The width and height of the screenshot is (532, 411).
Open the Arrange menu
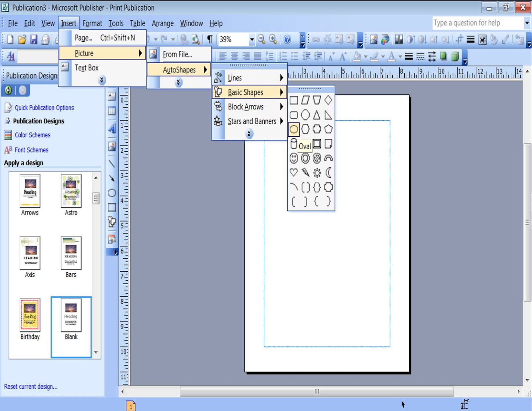(163, 23)
